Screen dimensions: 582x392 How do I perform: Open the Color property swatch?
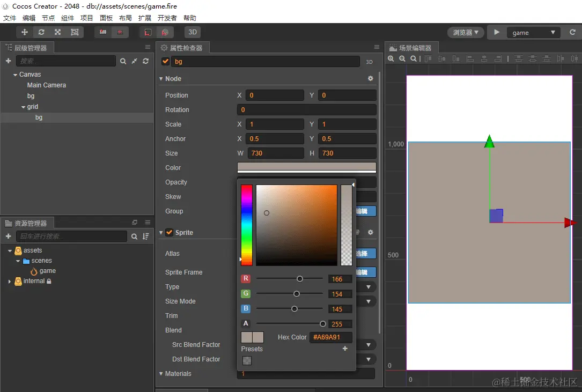tap(307, 167)
